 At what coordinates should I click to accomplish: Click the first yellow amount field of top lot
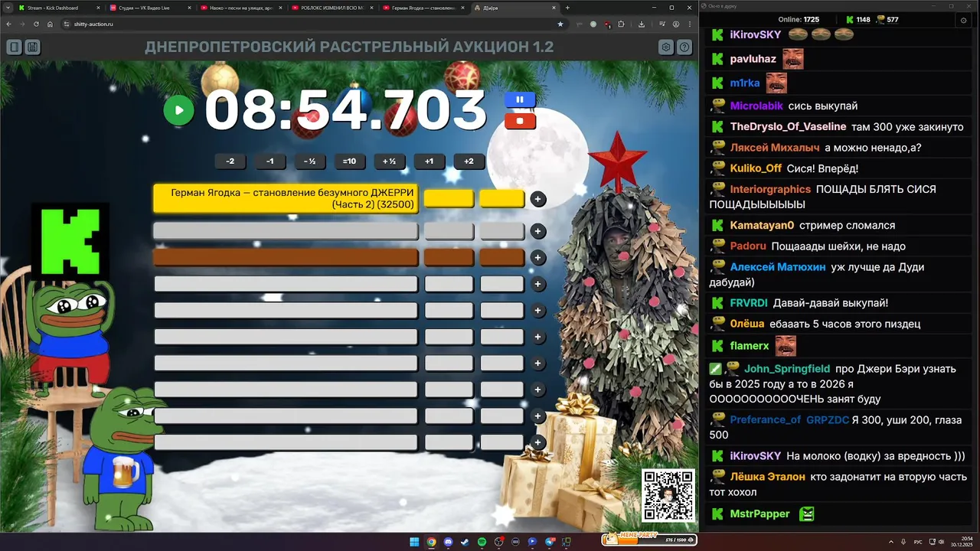449,199
